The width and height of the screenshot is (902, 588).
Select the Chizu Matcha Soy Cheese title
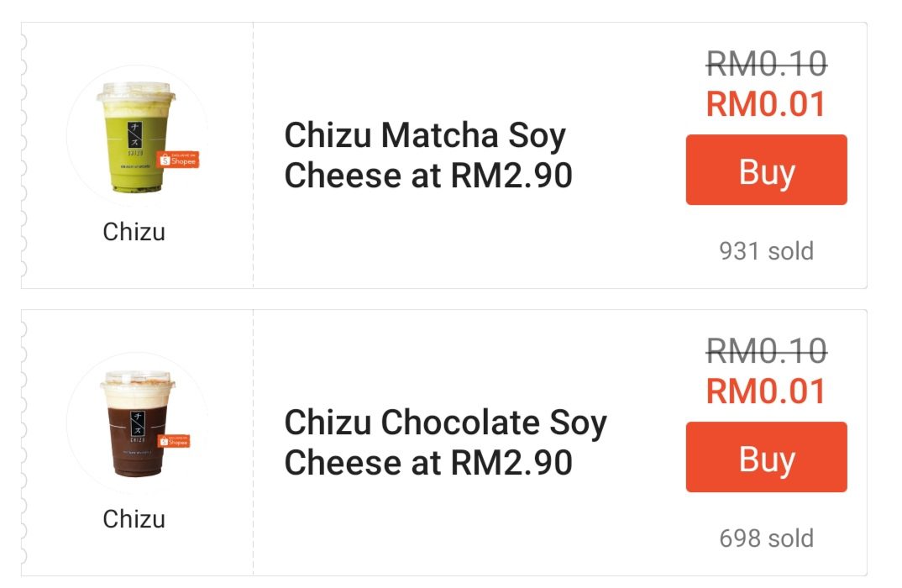[x=427, y=155]
